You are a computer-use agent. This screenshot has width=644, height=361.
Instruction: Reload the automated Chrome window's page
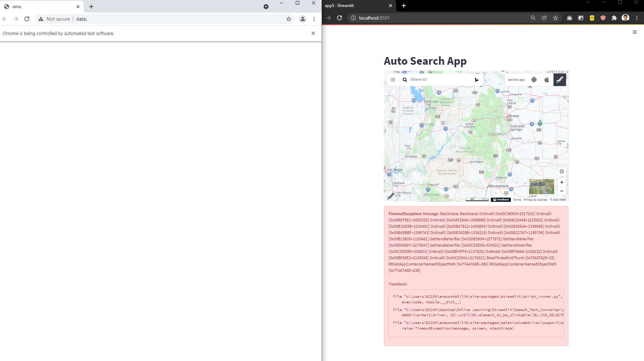point(27,19)
